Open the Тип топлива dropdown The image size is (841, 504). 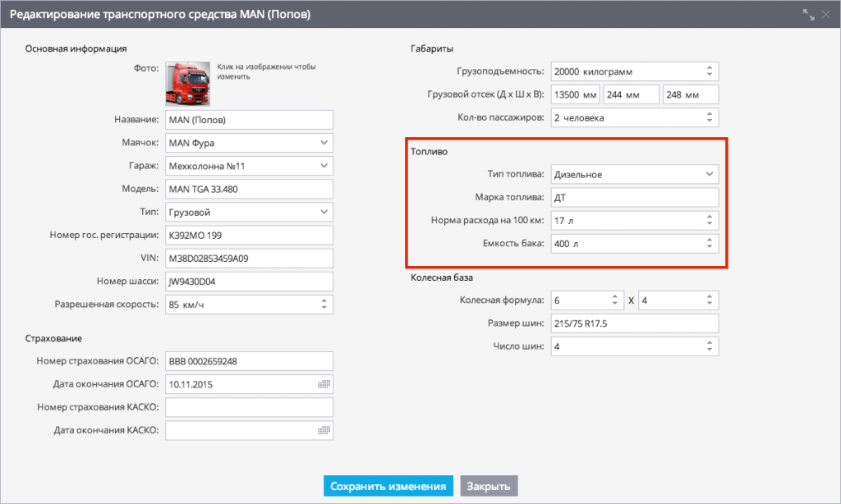click(709, 174)
